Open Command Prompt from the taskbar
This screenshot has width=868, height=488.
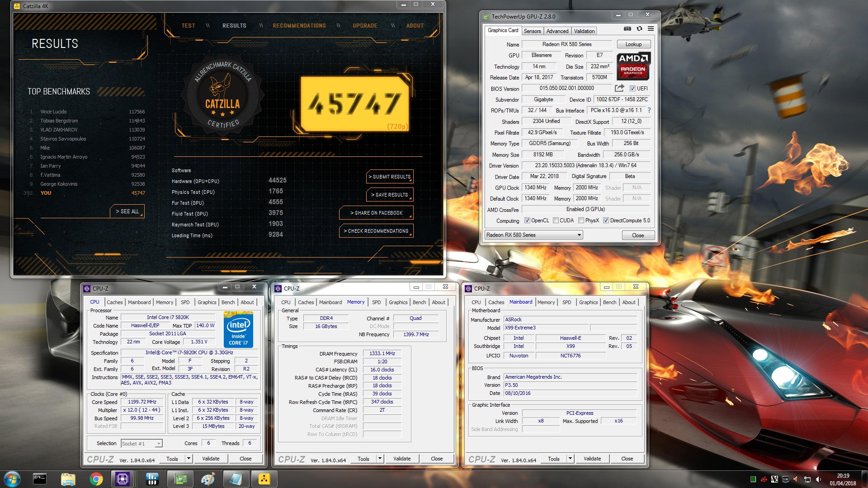(x=40, y=479)
